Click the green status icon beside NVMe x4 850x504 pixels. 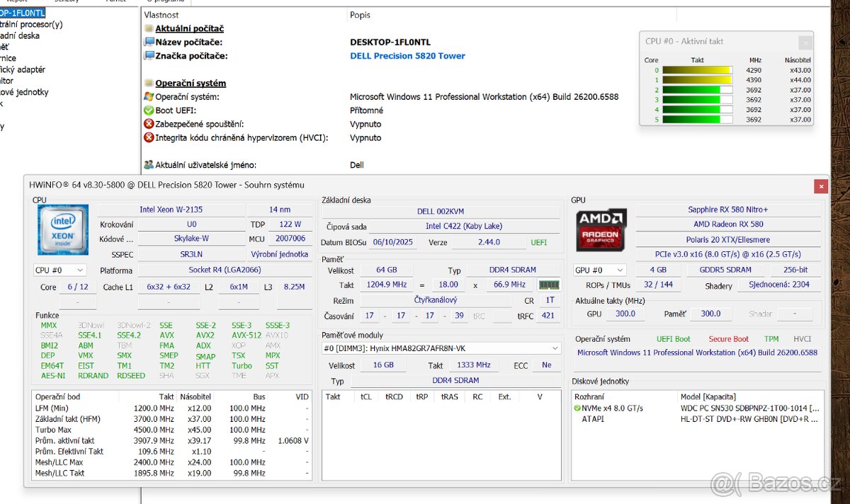577,408
